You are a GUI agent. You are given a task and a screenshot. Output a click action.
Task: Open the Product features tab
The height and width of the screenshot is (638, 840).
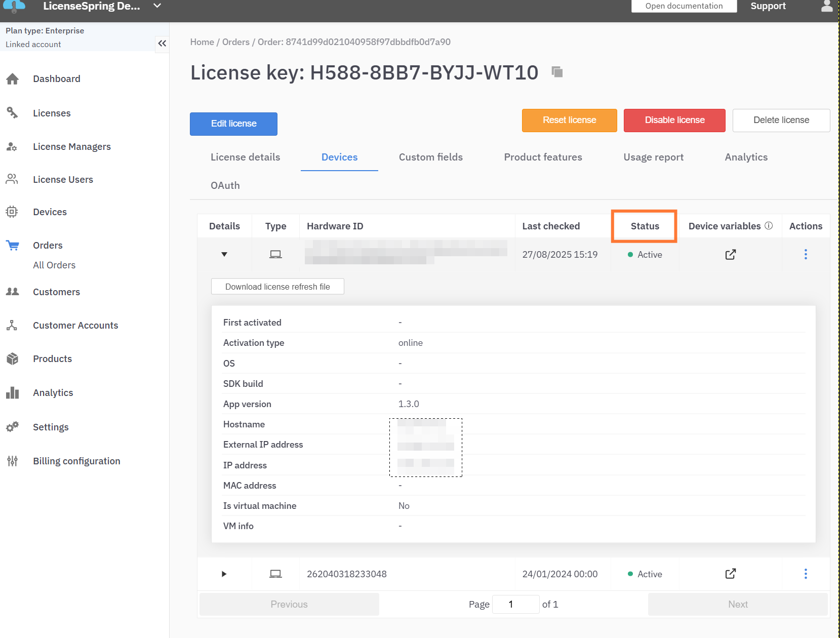pyautogui.click(x=543, y=157)
